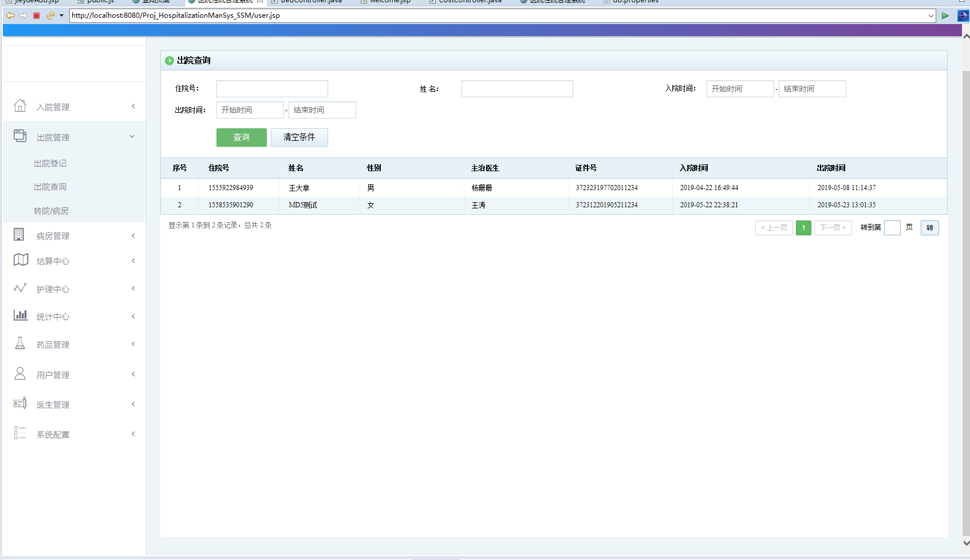970x560 pixels.
Task: Collapse the 出院管理 menu chevron
Action: tap(132, 137)
